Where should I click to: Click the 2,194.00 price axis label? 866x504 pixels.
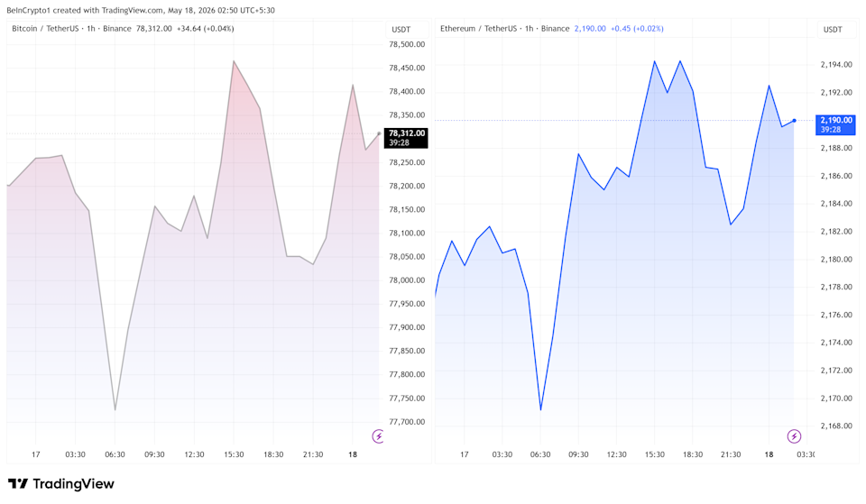click(836, 65)
